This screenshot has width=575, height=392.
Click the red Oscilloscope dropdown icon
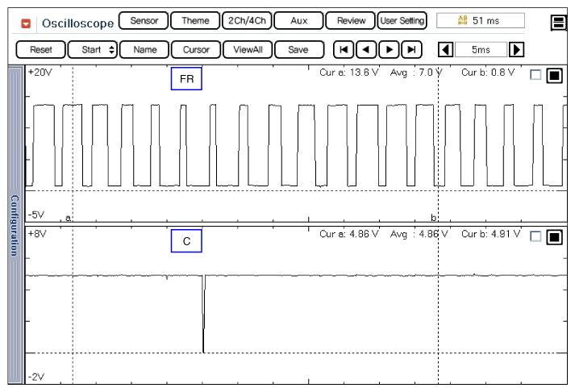pyautogui.click(x=27, y=23)
